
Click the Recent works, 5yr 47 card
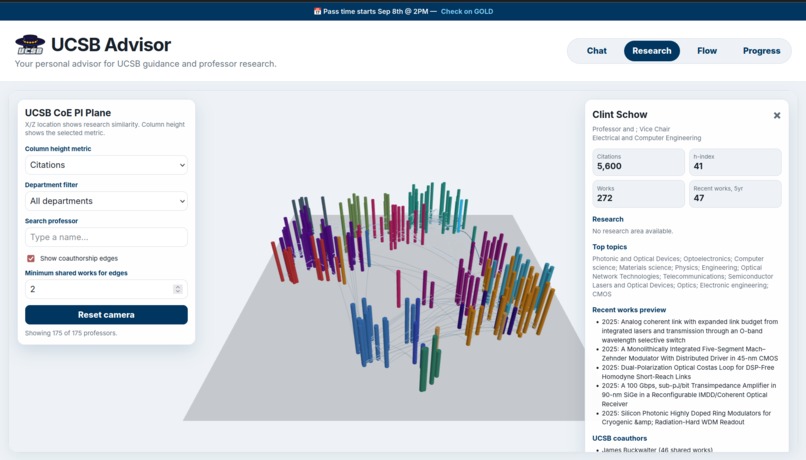735,194
